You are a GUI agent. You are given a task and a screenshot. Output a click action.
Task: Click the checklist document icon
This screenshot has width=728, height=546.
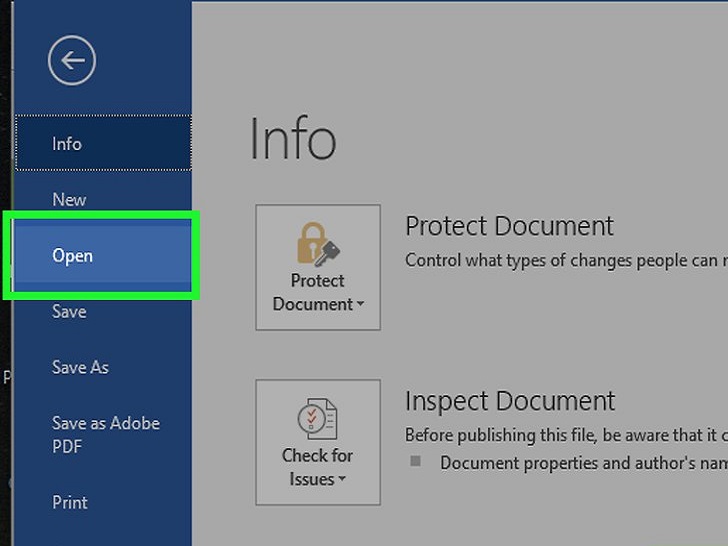[x=318, y=419]
